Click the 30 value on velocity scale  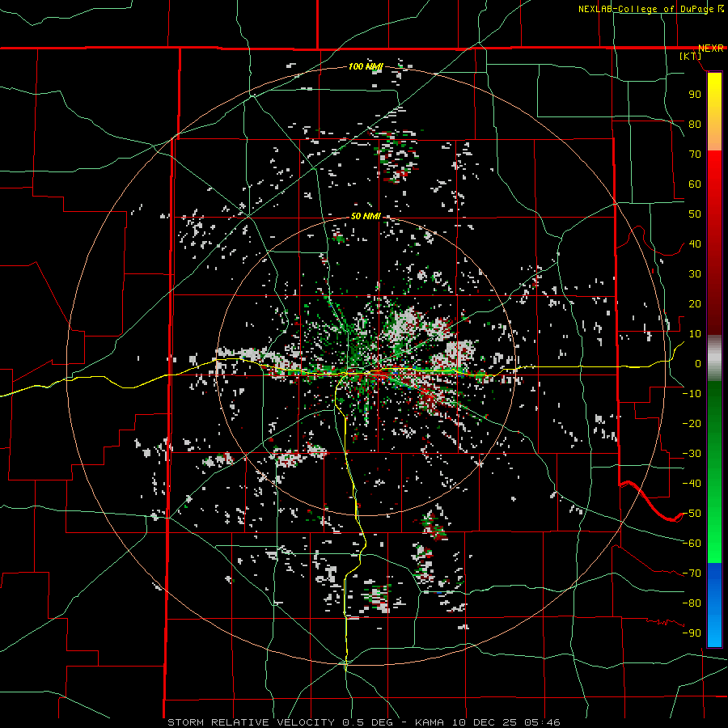[695, 274]
